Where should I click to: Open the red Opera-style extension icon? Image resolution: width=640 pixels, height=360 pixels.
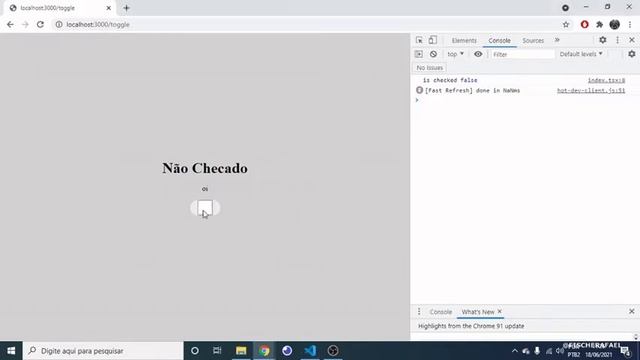pyautogui.click(x=584, y=24)
